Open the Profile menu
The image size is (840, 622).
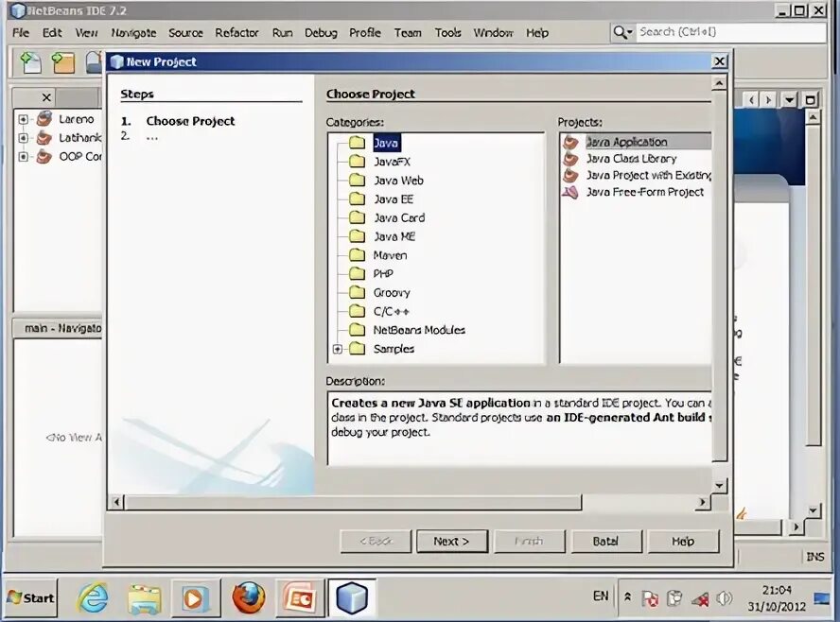click(365, 33)
